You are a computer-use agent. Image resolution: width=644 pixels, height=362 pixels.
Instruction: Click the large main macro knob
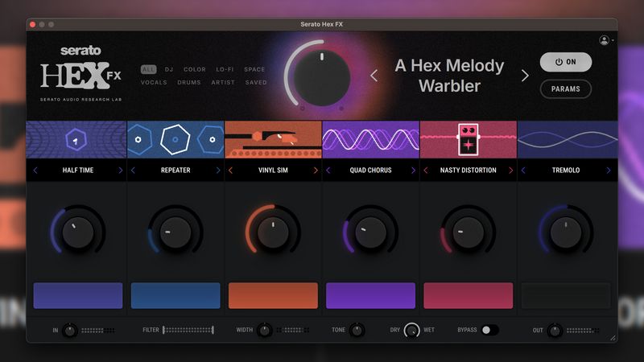tap(321, 77)
